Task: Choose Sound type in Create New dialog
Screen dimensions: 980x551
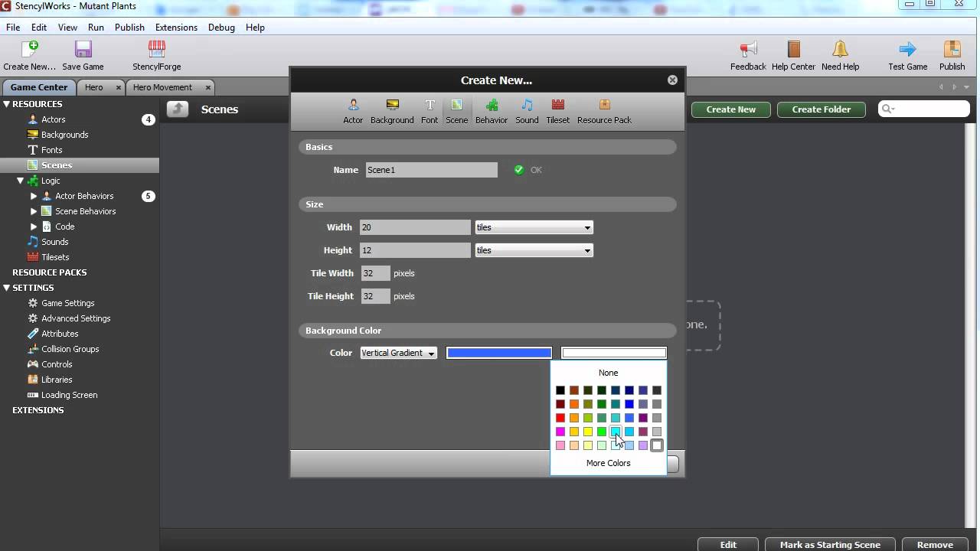Action: 527,112
